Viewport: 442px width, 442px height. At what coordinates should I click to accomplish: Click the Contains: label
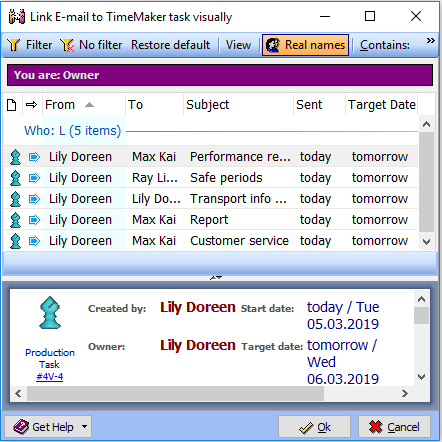tap(385, 45)
